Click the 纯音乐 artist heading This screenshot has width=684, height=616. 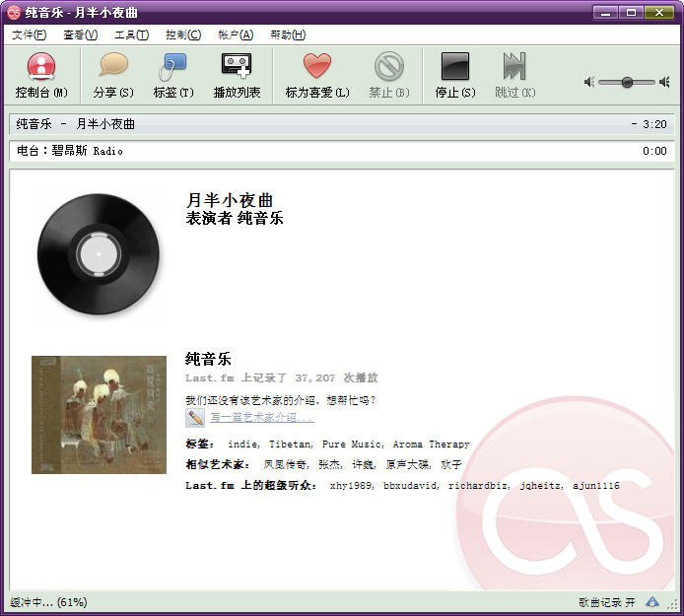coord(208,359)
